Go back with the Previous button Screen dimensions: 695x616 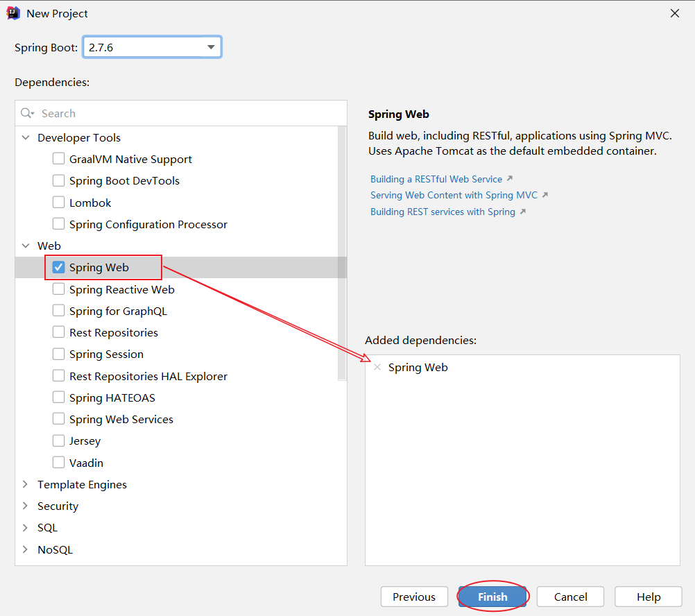coord(414,597)
